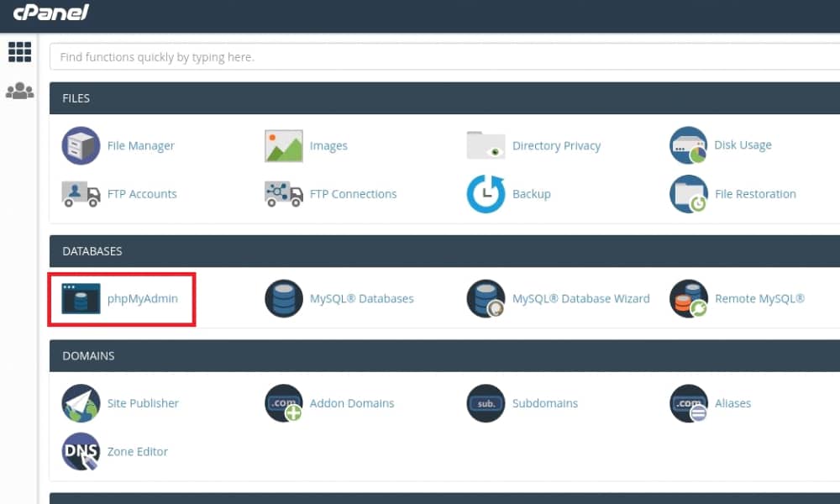Viewport: 840px width, 504px height.
Task: Collapse the DOMAINS section header
Action: click(444, 355)
